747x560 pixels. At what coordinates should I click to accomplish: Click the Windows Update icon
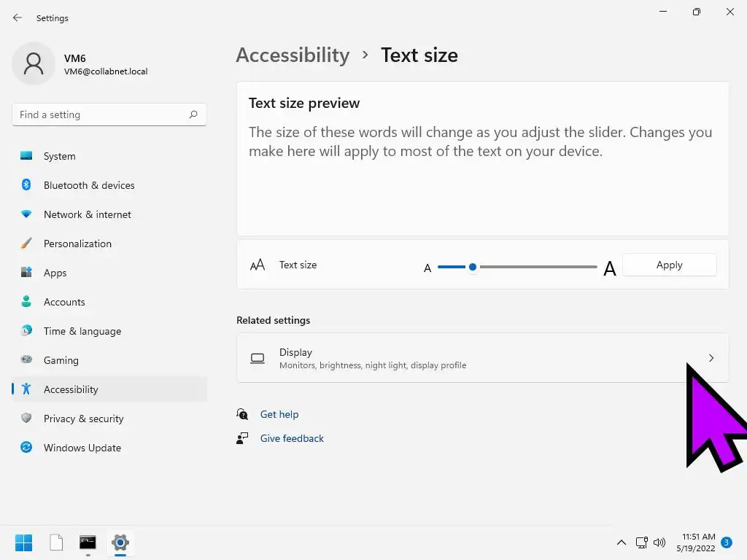[26, 448]
